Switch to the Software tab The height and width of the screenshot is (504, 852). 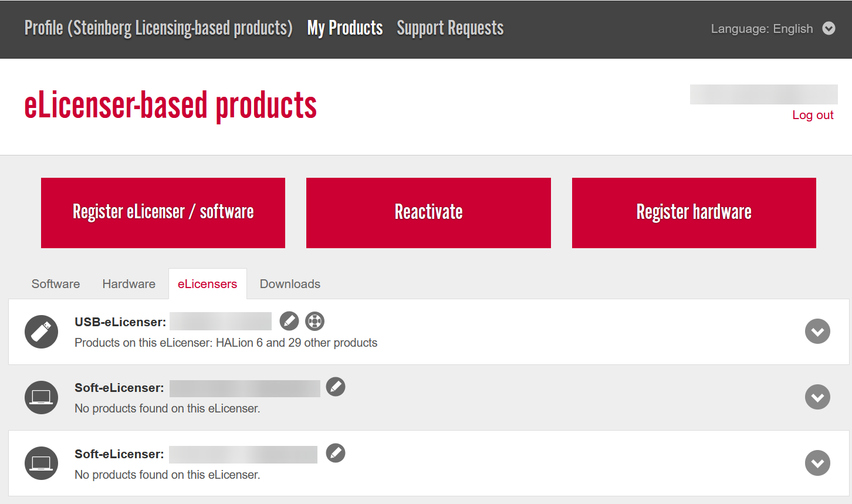click(x=56, y=284)
